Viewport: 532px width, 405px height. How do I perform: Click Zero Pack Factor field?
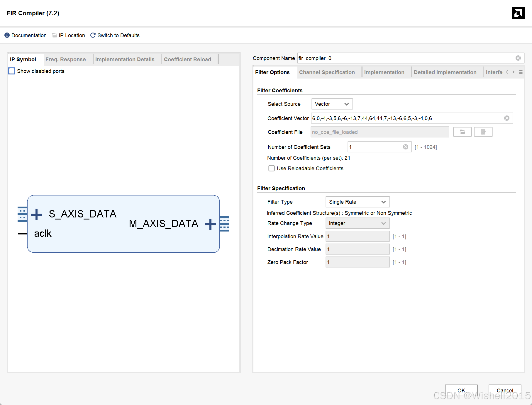point(358,262)
